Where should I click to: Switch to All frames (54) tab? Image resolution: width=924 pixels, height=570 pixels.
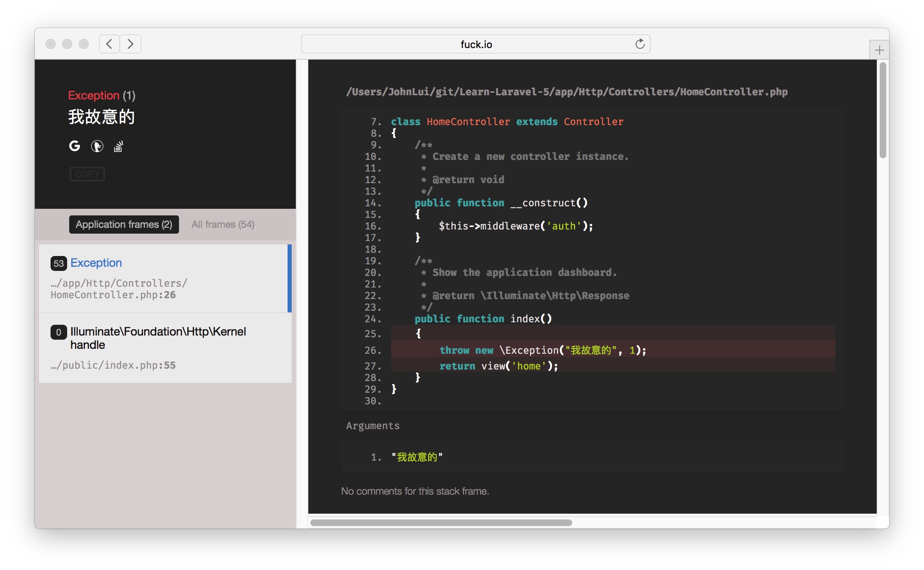223,225
